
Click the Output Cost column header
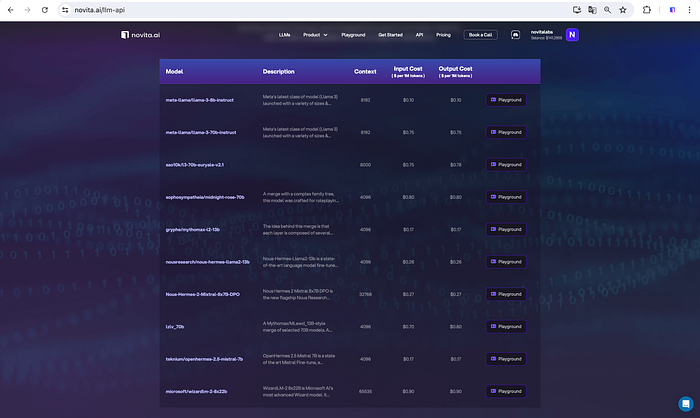click(x=455, y=71)
